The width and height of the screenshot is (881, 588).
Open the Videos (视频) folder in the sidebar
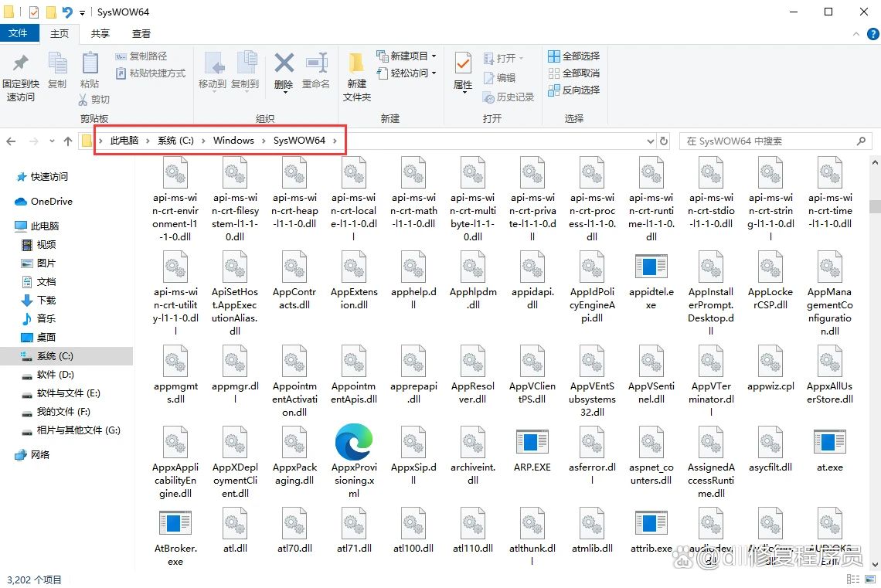pos(39,244)
